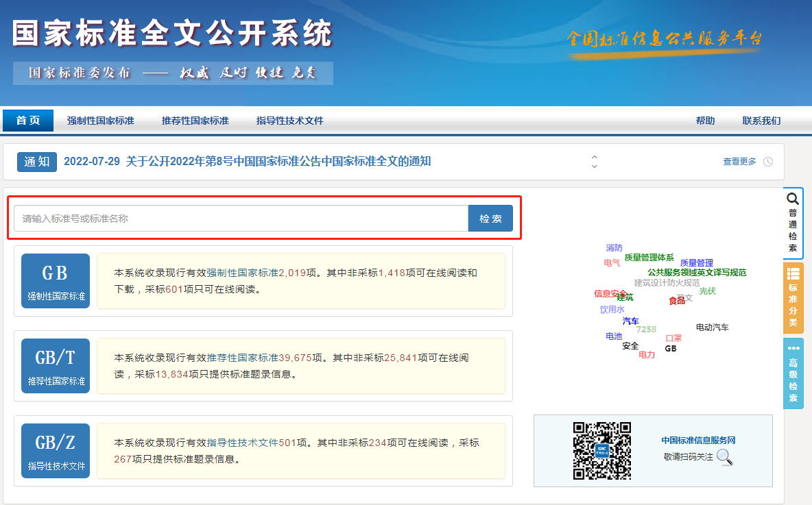Open the 2022-07-29 notice about 第8号公告
The width and height of the screenshot is (812, 505).
click(x=247, y=162)
